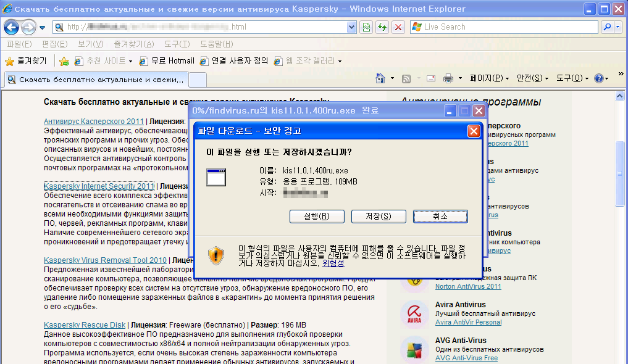Open the 연결 사용자 정의 favorites link
The width and height of the screenshot is (628, 364).
234,61
